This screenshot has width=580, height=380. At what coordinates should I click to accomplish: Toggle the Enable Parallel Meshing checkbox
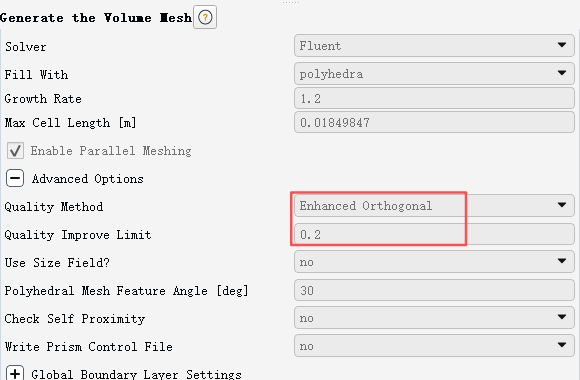15,151
